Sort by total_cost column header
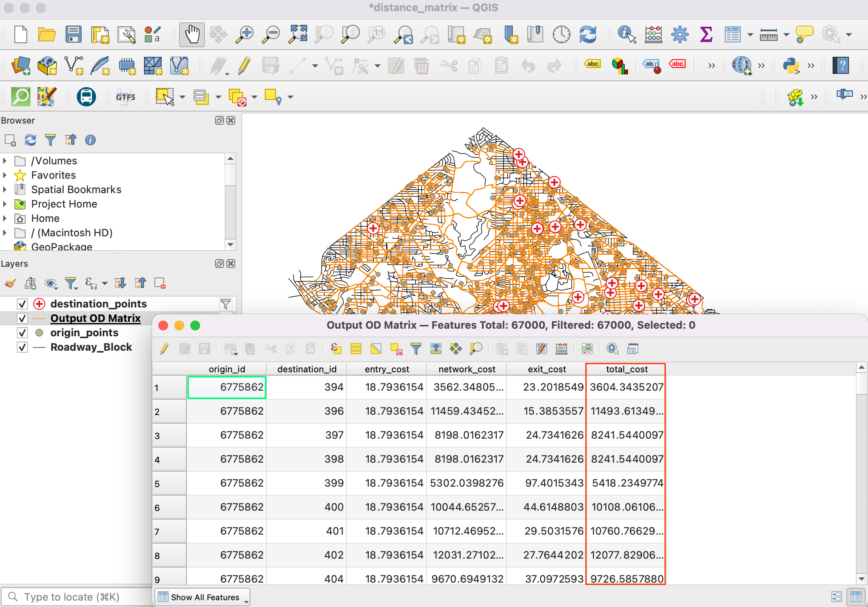The image size is (868, 607). [x=626, y=369]
